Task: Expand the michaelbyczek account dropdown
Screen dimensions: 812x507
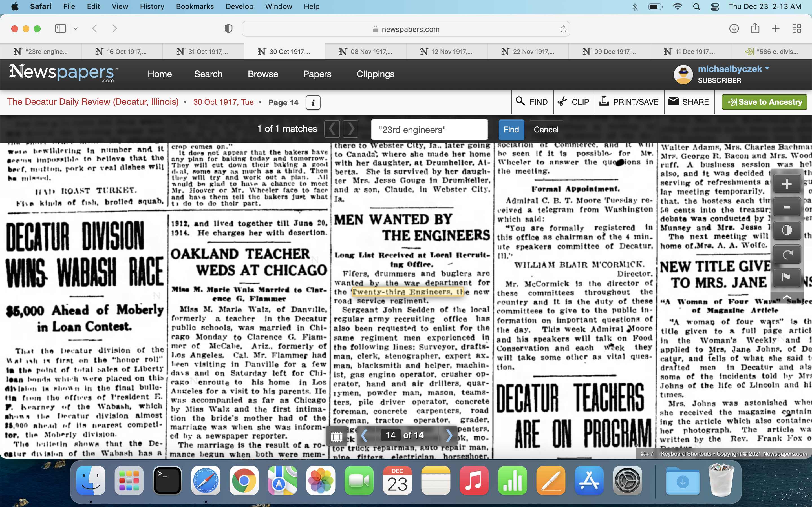Action: click(767, 69)
